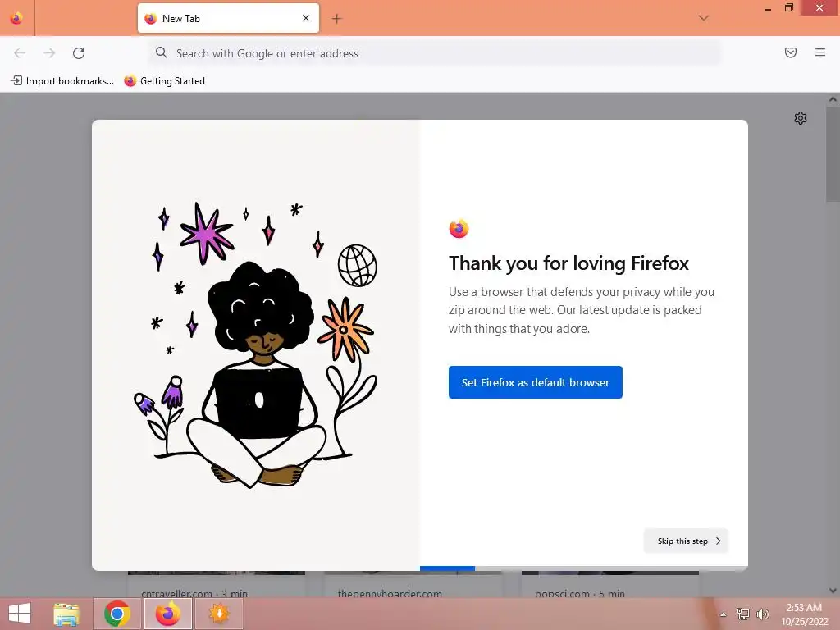Open File Explorer from the taskbar
Viewport: 840px width, 630px height.
point(66,614)
